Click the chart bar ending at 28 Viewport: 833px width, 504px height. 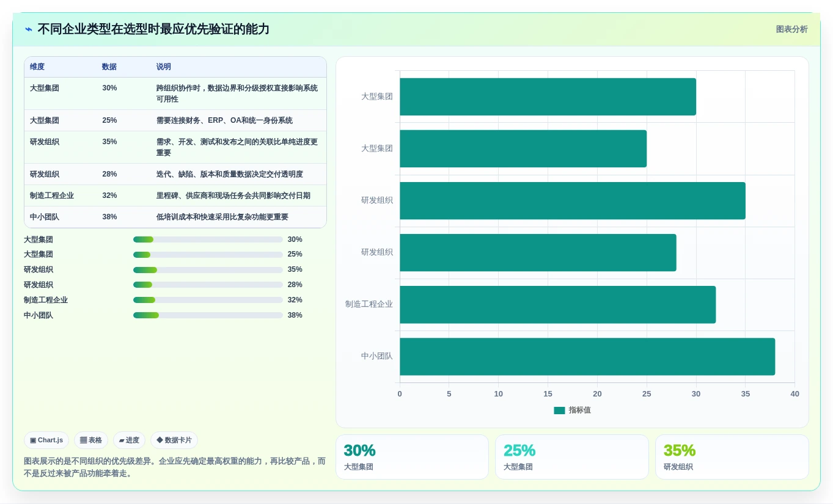[x=538, y=252]
